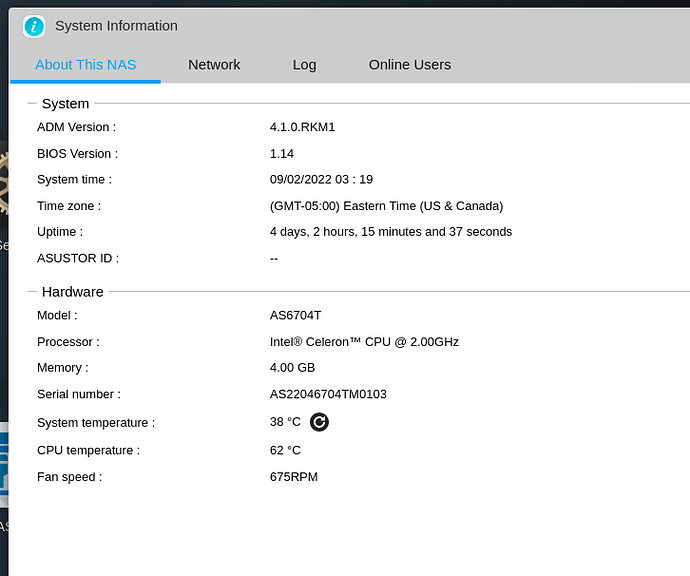
Task: Click the System Information window title
Action: (116, 26)
